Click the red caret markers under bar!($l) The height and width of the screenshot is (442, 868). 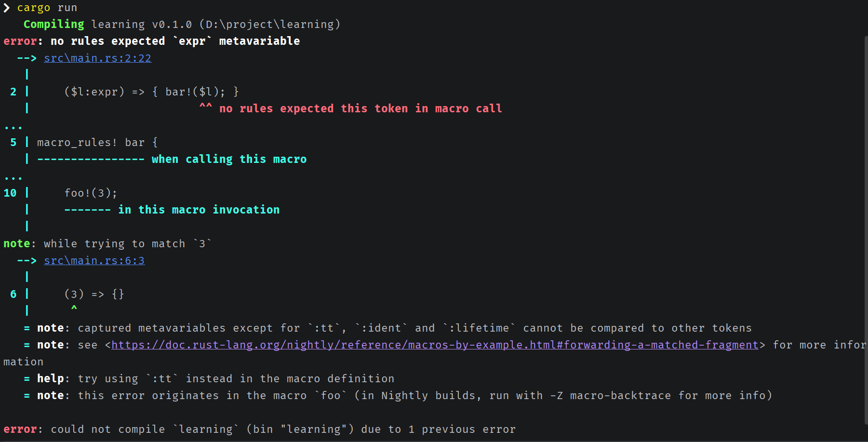pos(206,107)
